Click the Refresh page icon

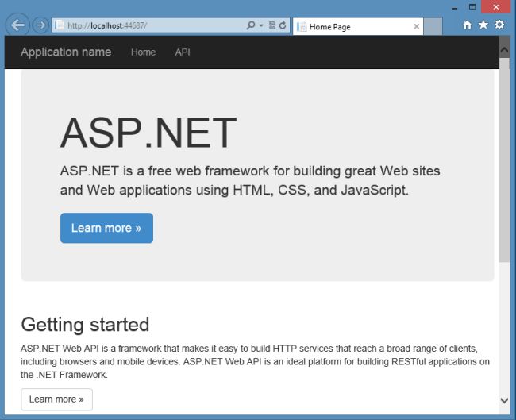[283, 25]
